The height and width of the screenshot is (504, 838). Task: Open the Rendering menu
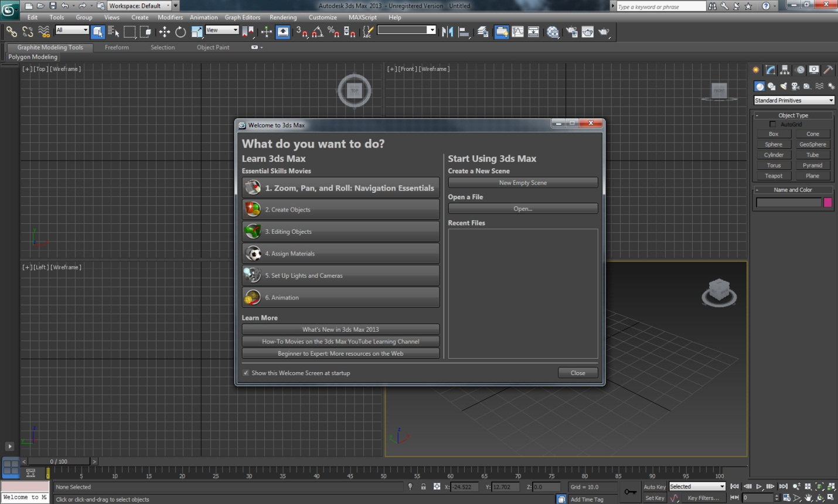point(283,18)
